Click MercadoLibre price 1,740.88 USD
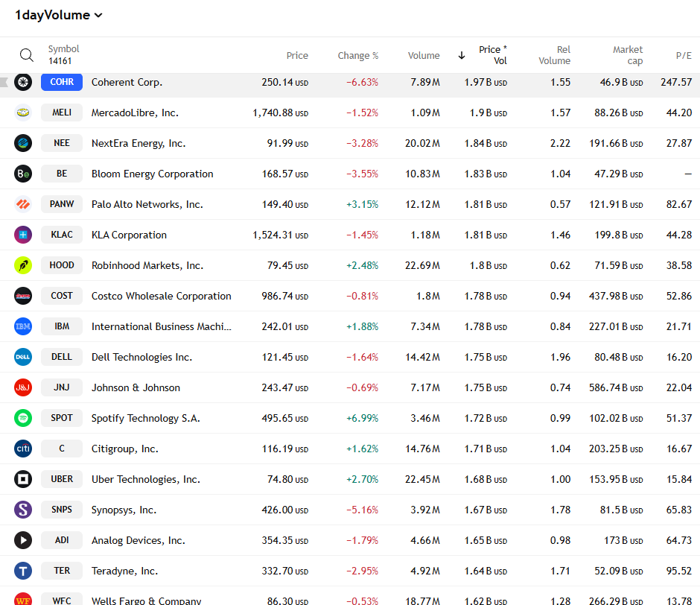 (x=280, y=113)
